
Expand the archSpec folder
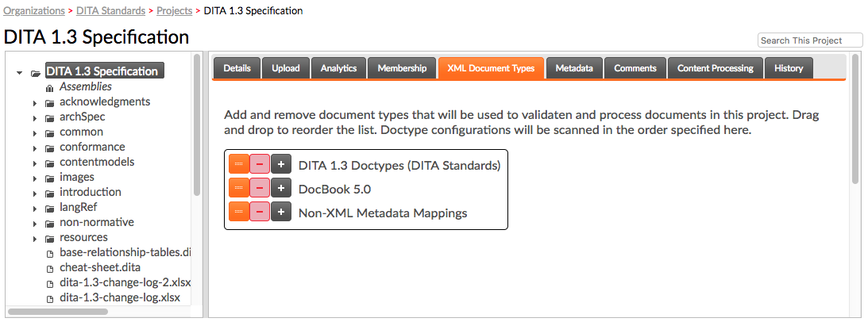[x=34, y=118]
